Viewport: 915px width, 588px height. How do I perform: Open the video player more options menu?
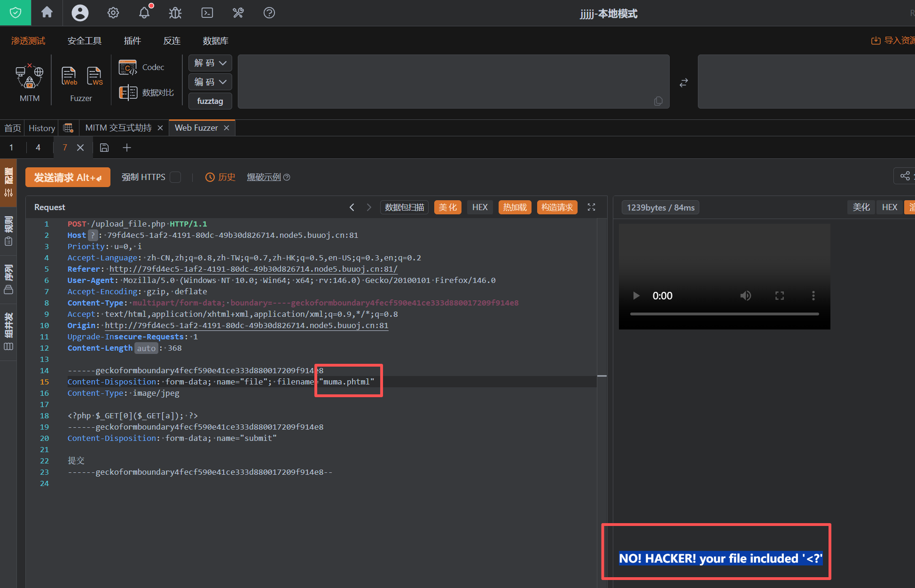point(813,296)
